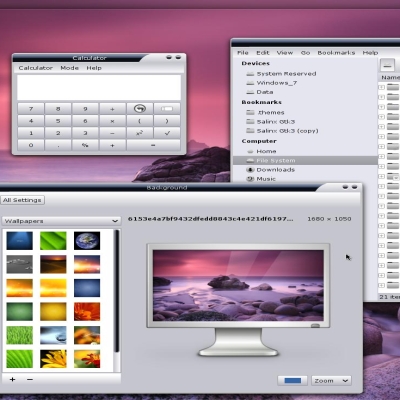Expand the second folder row in file list

pyautogui.click(x=381, y=97)
